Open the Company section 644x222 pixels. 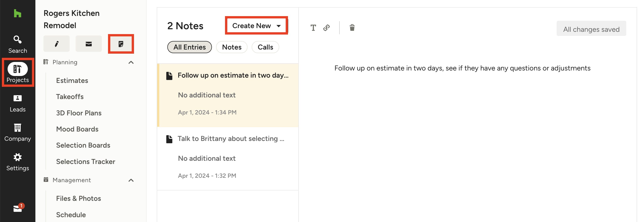pyautogui.click(x=17, y=133)
